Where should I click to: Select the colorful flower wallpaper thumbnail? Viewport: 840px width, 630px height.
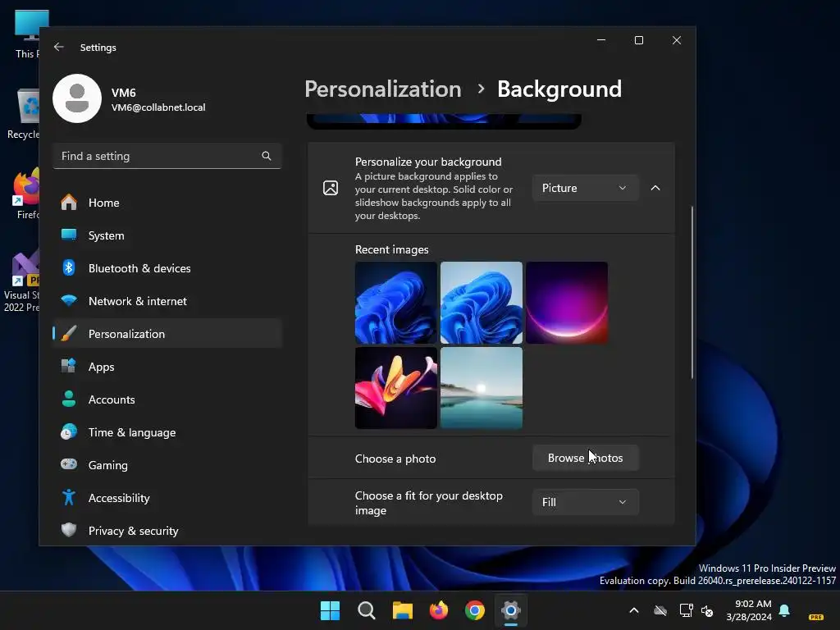pyautogui.click(x=396, y=388)
